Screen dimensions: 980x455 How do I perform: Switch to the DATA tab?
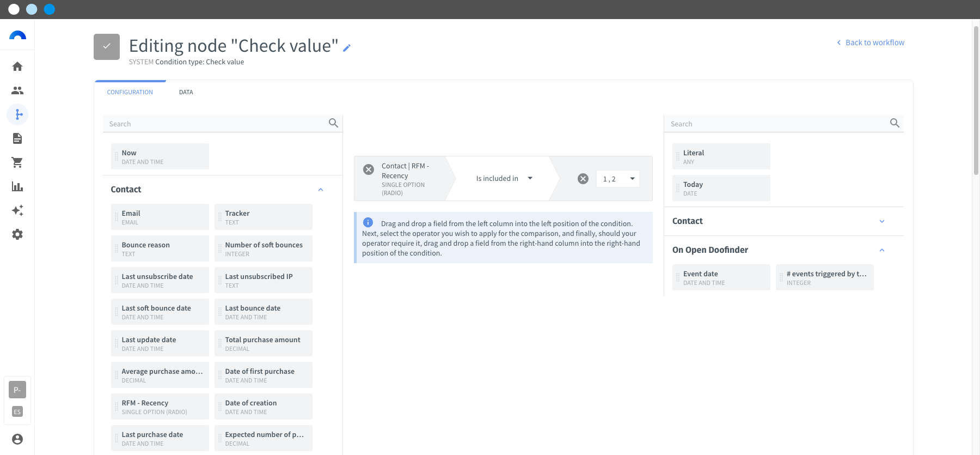186,92
